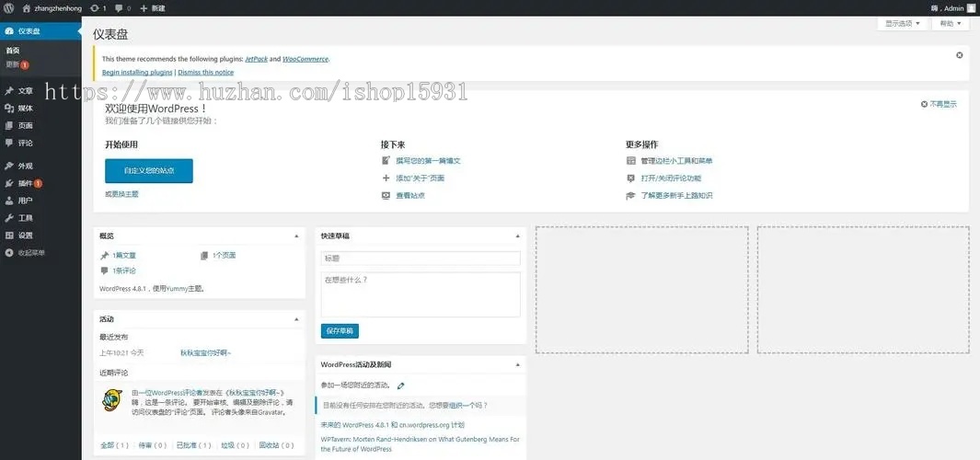The image size is (980, 460).
Task: Open the WooCommerce plugin link
Action: [x=305, y=59]
